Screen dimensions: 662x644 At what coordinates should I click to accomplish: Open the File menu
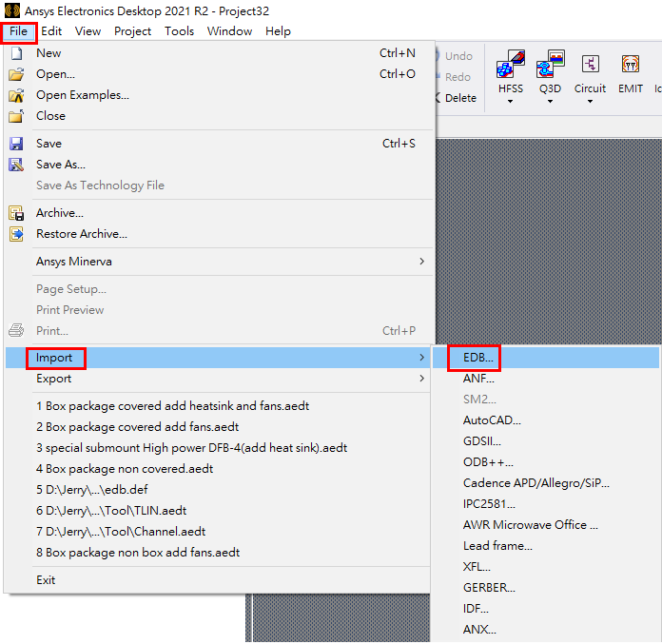[x=19, y=31]
